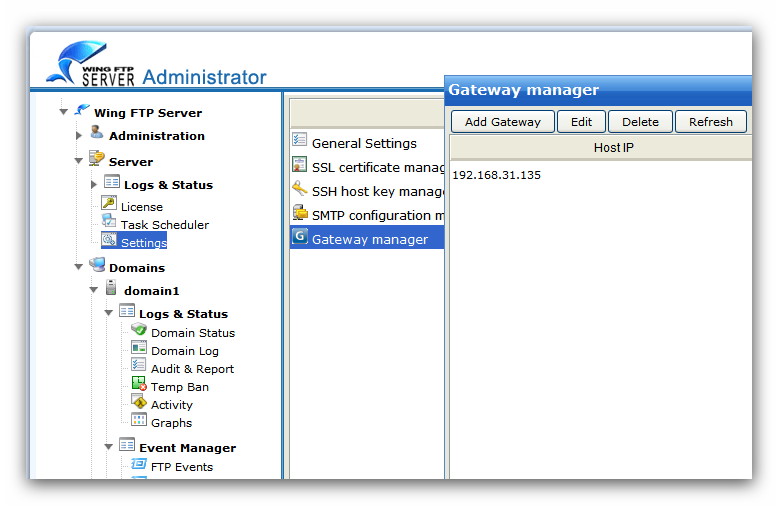The height and width of the screenshot is (505, 778).
Task: Open Domain Status in the tree
Action: (x=193, y=333)
